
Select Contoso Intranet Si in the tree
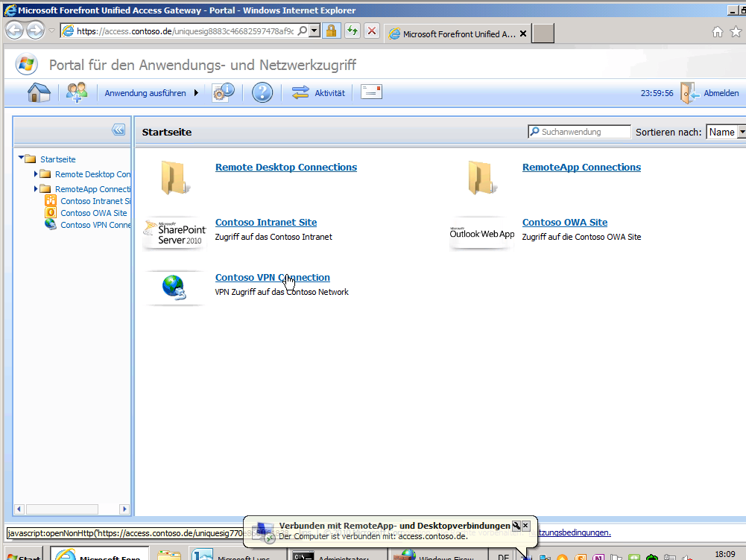tap(95, 201)
